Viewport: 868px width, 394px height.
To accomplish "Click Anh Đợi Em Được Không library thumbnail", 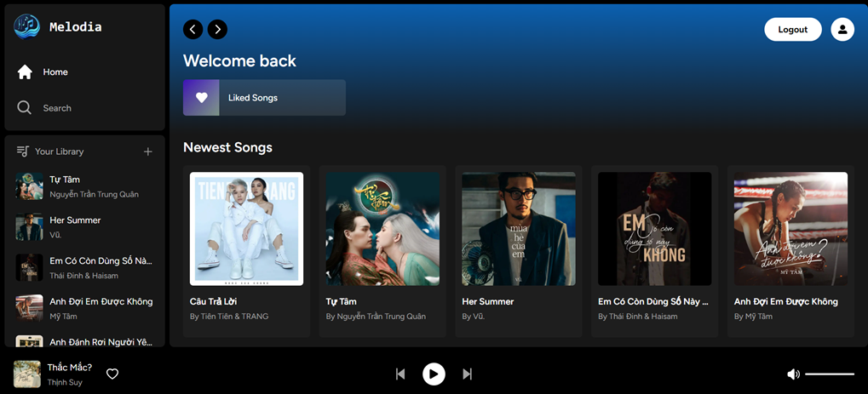I will tap(29, 308).
